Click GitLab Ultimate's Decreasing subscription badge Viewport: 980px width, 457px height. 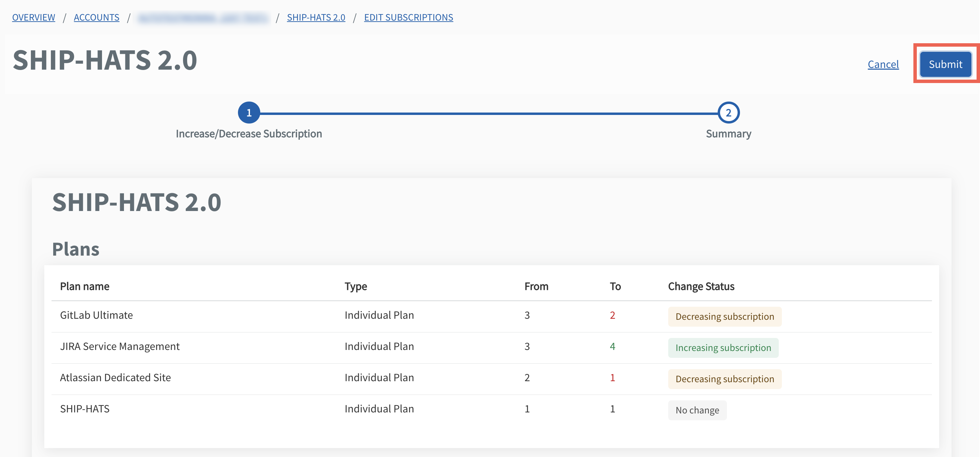pos(725,316)
